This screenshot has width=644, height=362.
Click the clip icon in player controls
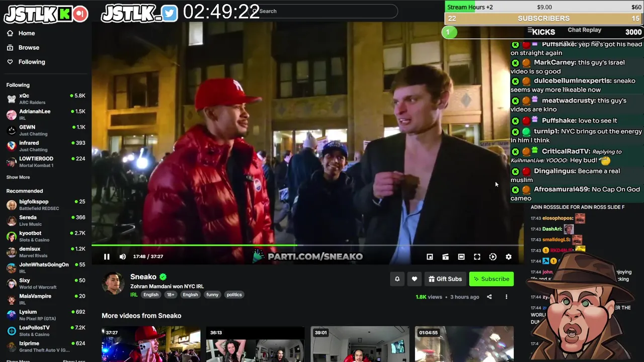point(445,257)
